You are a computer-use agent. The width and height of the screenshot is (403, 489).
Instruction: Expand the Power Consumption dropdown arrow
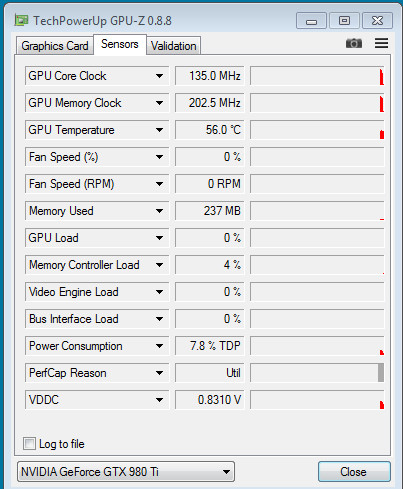point(159,346)
